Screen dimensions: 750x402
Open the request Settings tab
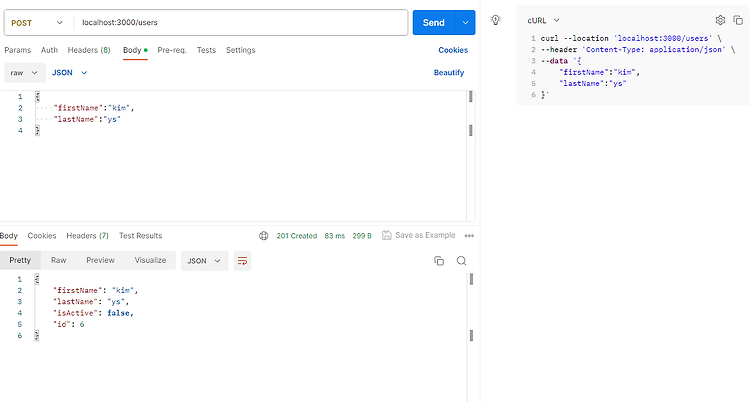(241, 50)
